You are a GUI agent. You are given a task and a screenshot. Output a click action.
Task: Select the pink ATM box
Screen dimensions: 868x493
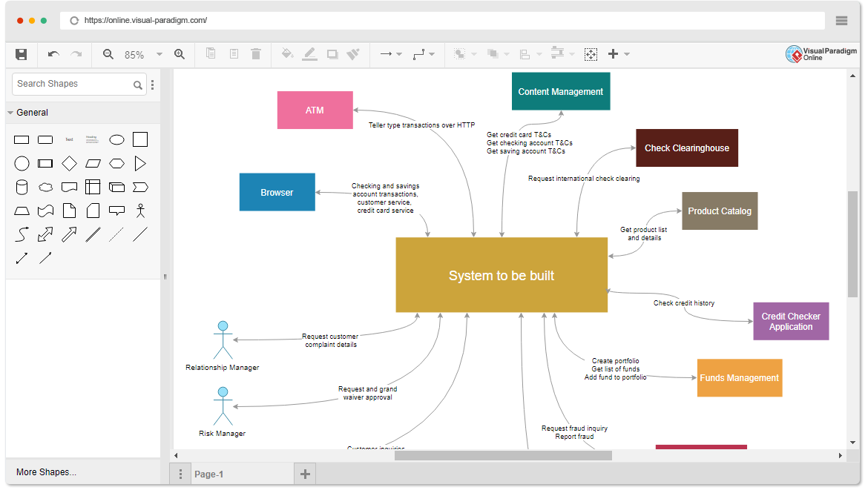pyautogui.click(x=315, y=110)
